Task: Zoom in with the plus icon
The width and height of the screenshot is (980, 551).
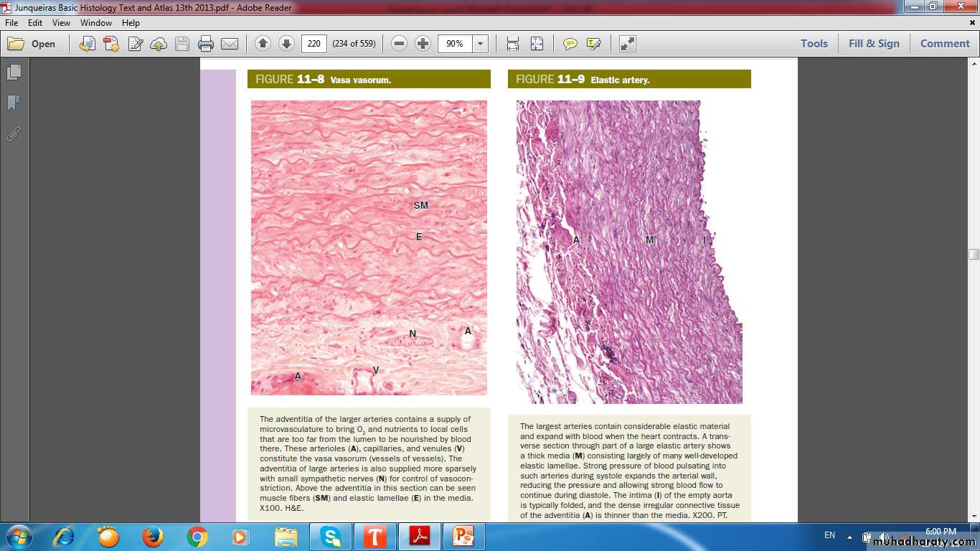Action: 423,44
